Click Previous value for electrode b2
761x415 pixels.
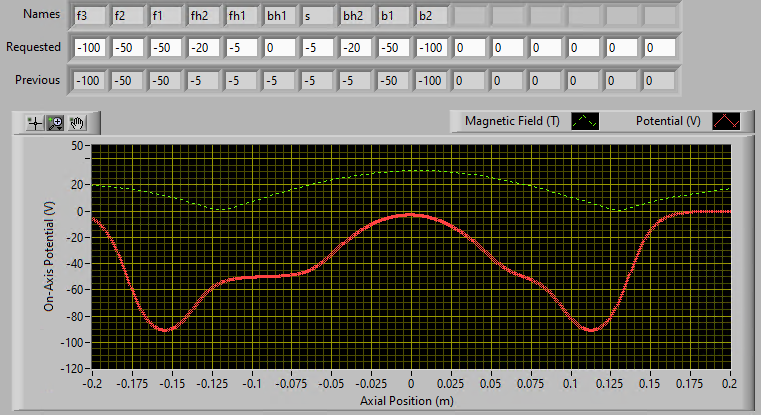coord(432,81)
